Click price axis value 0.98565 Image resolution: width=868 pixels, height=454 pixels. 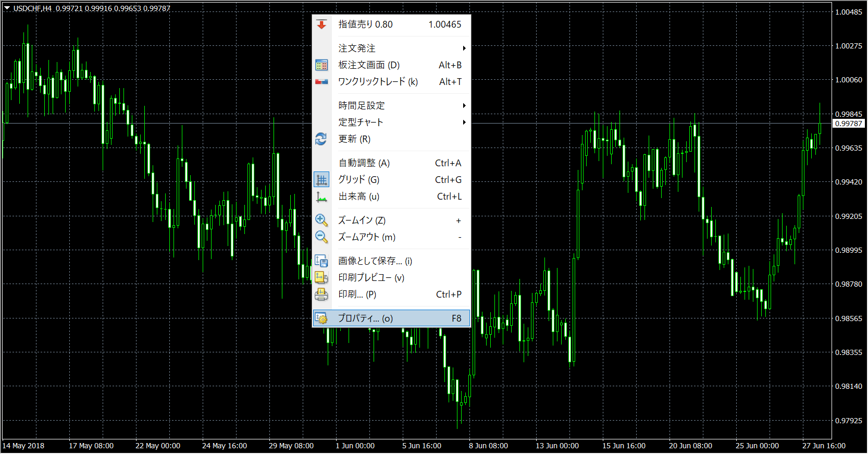pyautogui.click(x=849, y=318)
